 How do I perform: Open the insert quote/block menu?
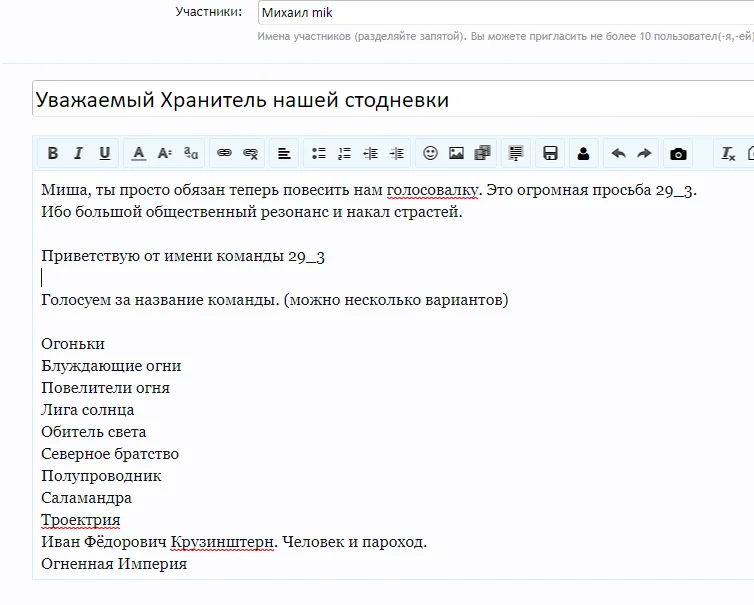click(516, 153)
